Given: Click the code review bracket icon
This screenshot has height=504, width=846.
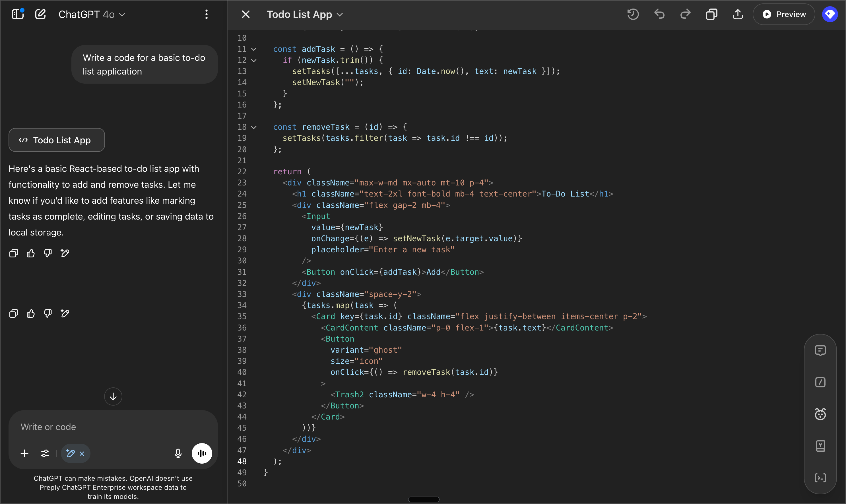Looking at the screenshot, I should 820,478.
